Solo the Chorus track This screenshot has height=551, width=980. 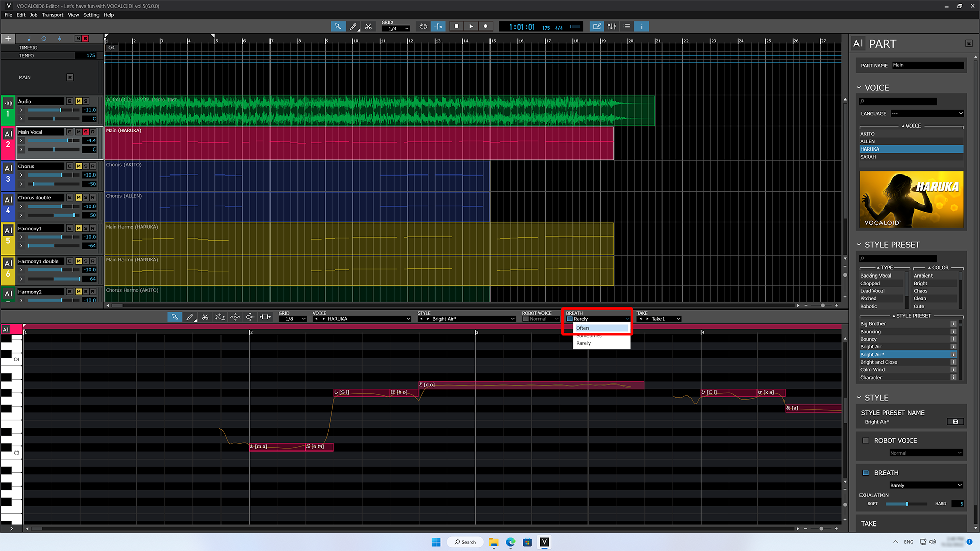86,166
